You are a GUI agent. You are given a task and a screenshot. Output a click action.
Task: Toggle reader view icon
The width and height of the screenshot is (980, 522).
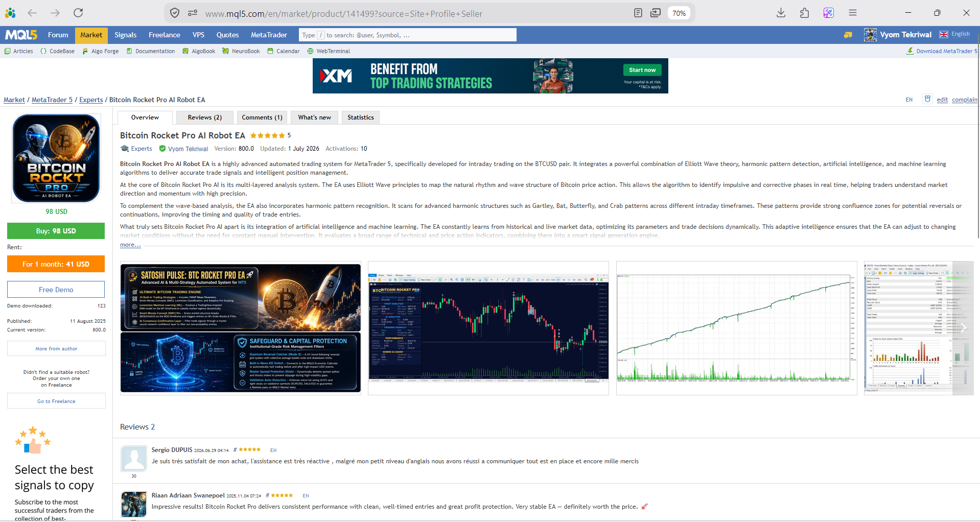pyautogui.click(x=638, y=13)
